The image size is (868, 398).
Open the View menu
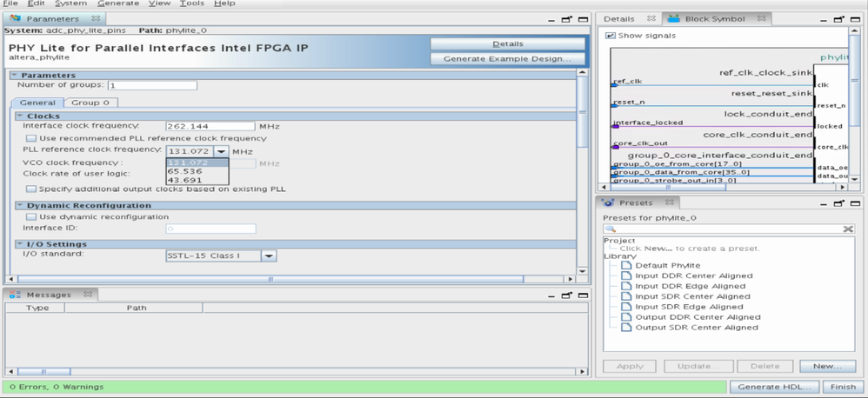click(x=159, y=3)
